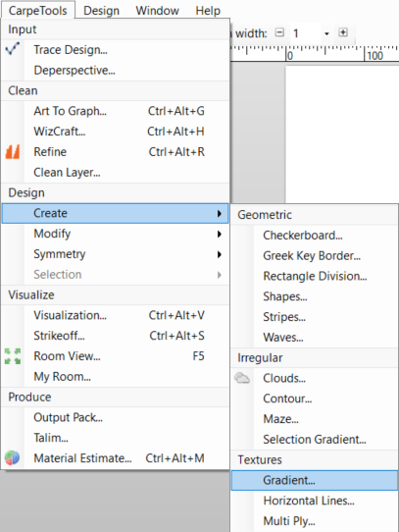Click the horizontal ruler near 100 mark
Image resolution: width=399 pixels, height=532 pixels.
[374, 54]
